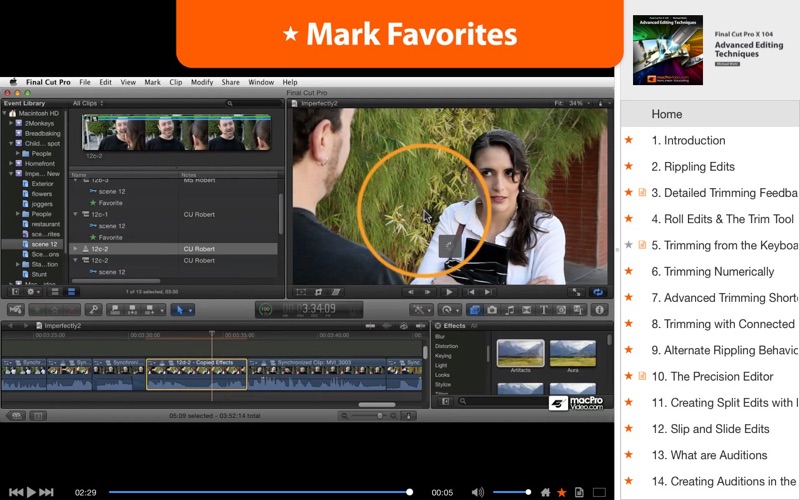Collapse the 12c-1 clip row
Viewport: 800px width, 500px height.
(x=76, y=214)
